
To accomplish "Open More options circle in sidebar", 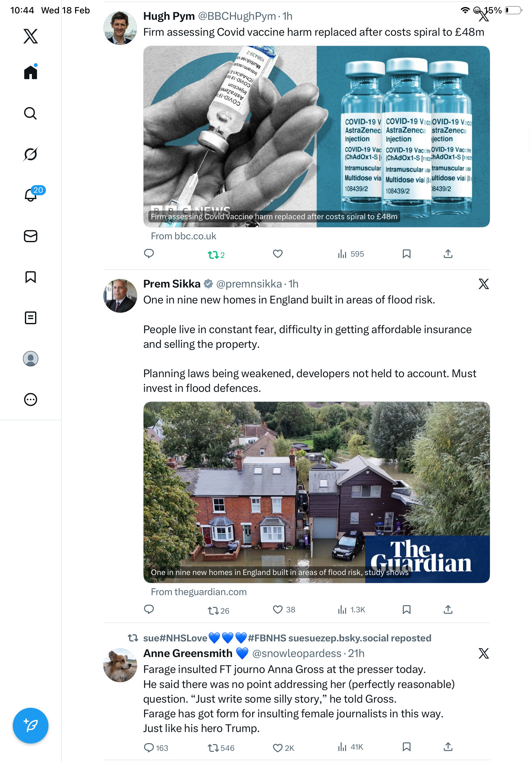I will pos(31,399).
